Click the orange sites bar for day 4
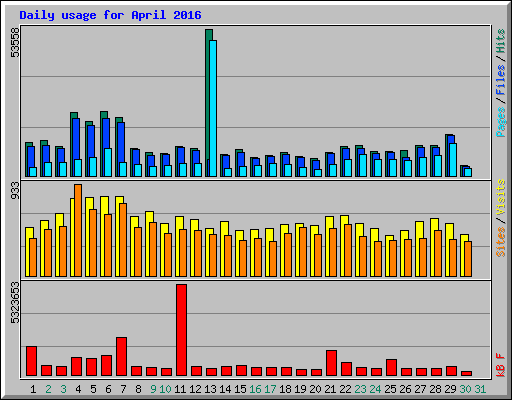This screenshot has height=400, width=512. [78, 230]
